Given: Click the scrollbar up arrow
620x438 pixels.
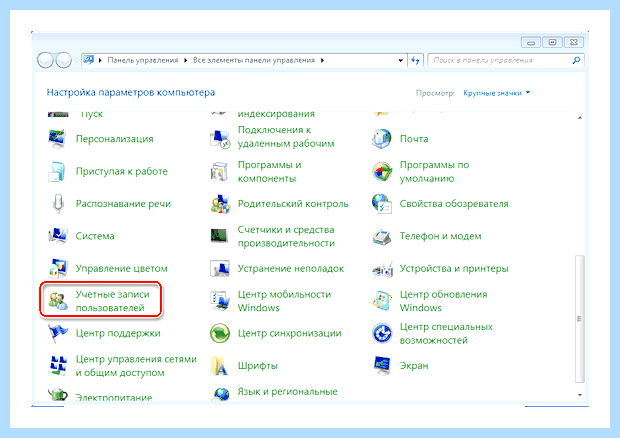Looking at the screenshot, I should tap(579, 118).
